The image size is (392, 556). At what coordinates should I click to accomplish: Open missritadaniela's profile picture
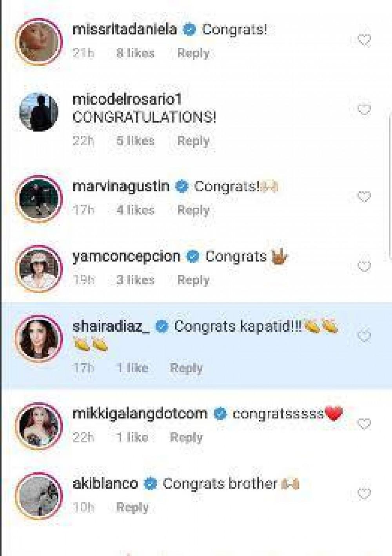click(39, 41)
